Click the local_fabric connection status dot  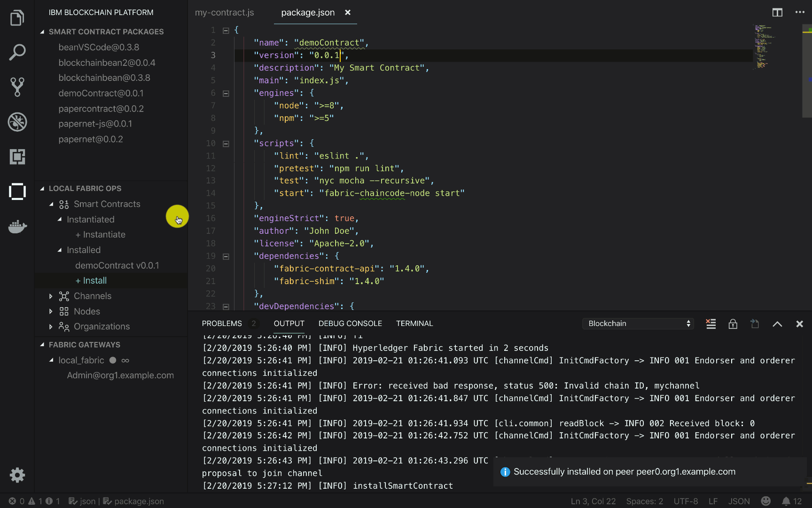113,360
